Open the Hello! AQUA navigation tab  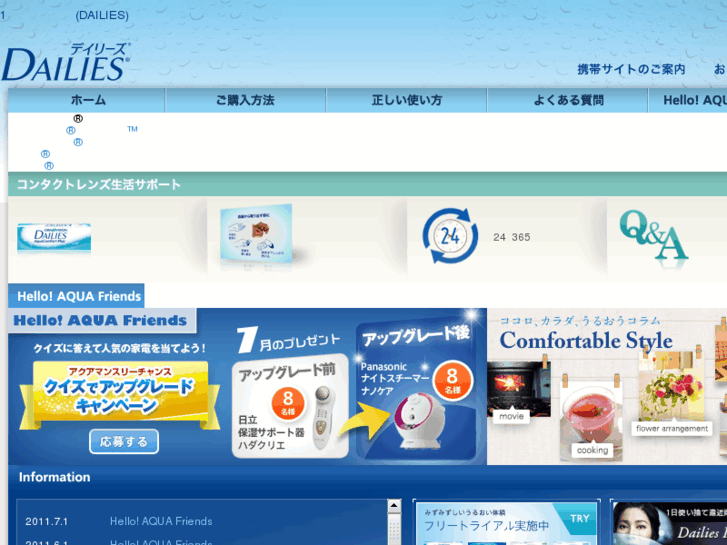(688, 100)
